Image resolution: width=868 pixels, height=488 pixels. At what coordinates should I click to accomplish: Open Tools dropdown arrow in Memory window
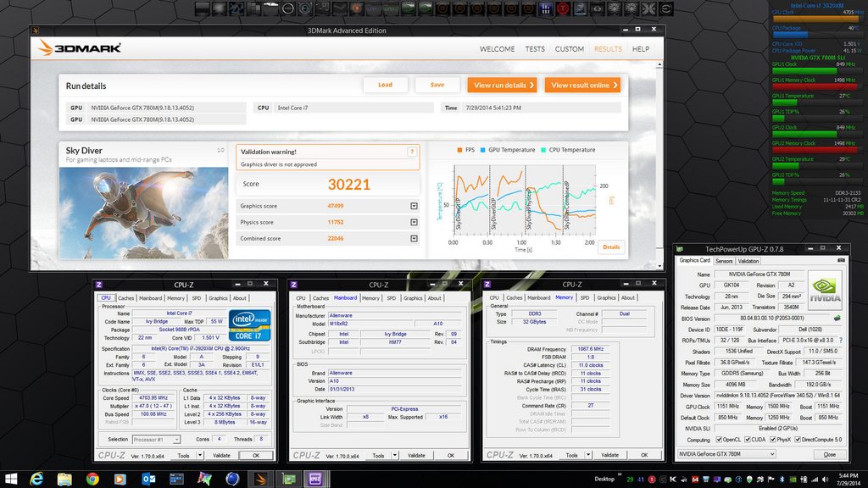pyautogui.click(x=588, y=455)
